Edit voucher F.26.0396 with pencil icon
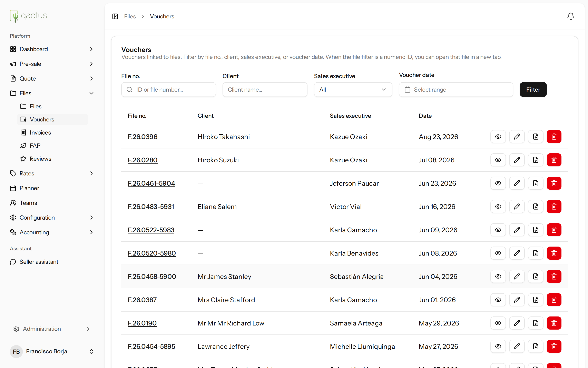This screenshot has width=588, height=368. 517,137
